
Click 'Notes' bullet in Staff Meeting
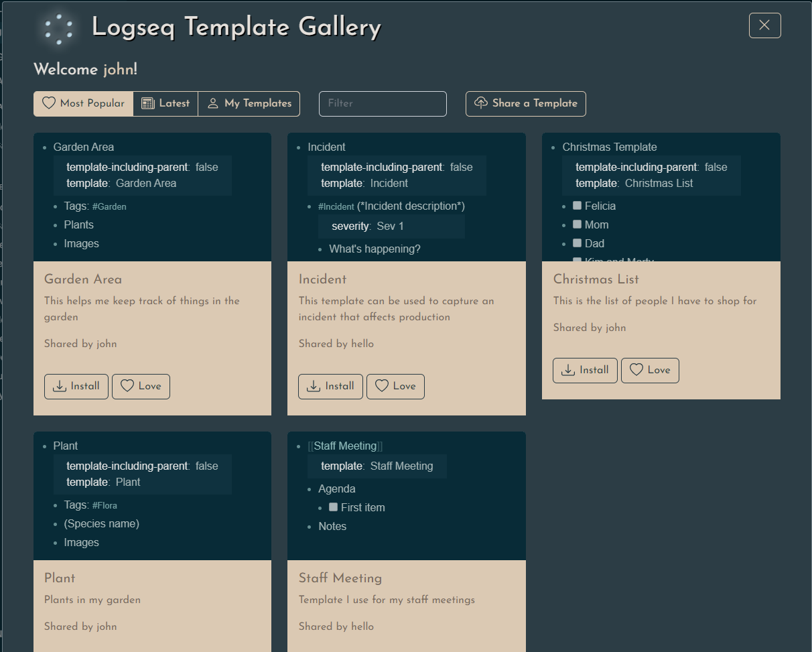point(332,527)
